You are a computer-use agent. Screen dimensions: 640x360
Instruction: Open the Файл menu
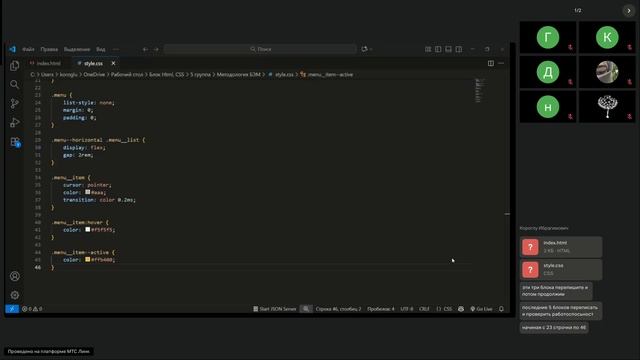pos(28,49)
